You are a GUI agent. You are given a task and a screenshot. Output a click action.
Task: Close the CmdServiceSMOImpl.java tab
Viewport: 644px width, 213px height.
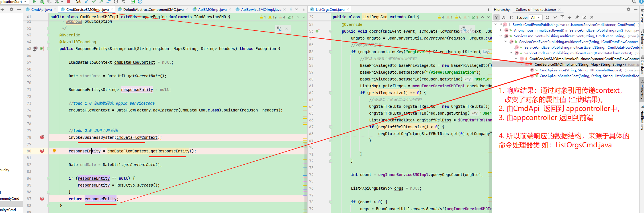tap(112, 9)
